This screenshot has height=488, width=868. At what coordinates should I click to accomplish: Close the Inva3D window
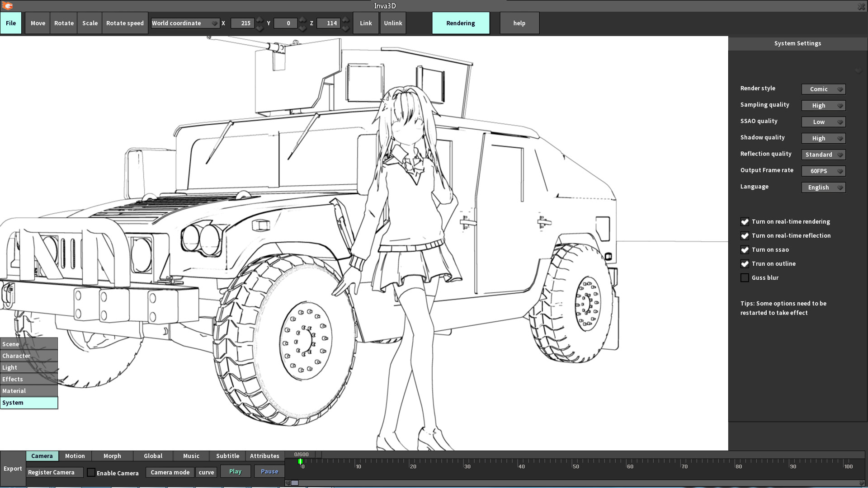pos(861,6)
